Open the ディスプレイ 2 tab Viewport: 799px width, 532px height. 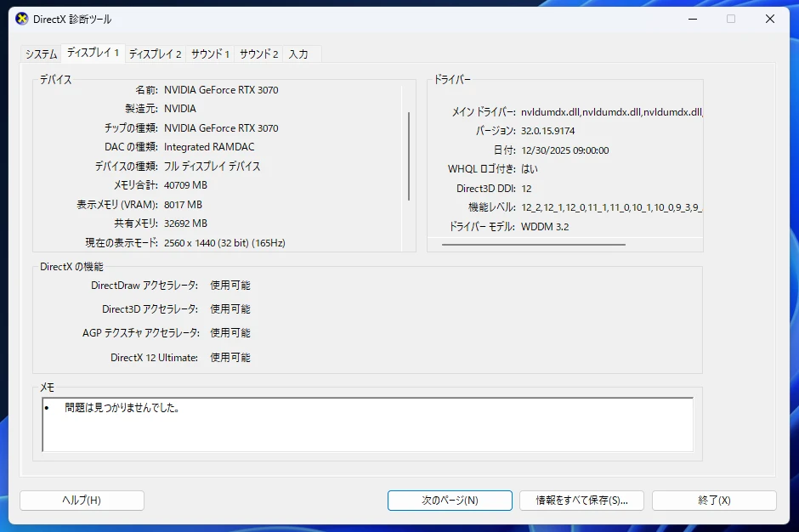point(155,54)
